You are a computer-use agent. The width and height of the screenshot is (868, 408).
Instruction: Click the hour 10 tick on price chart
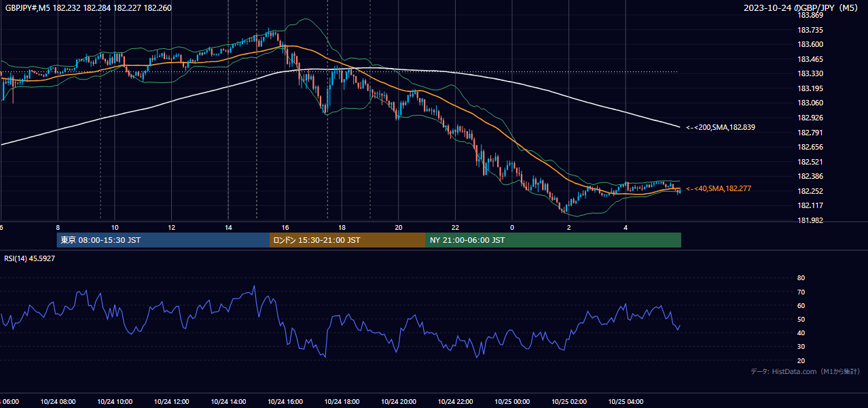coord(115,228)
